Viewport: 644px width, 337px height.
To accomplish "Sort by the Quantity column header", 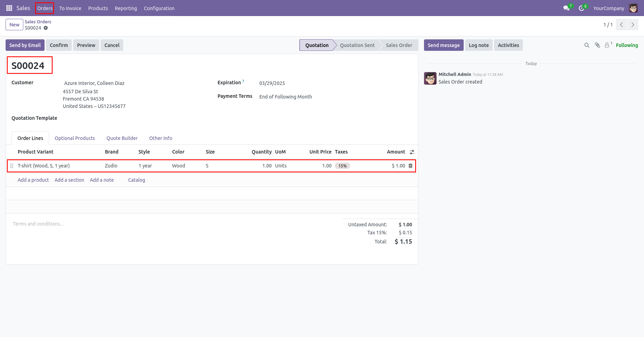I will click(x=261, y=152).
